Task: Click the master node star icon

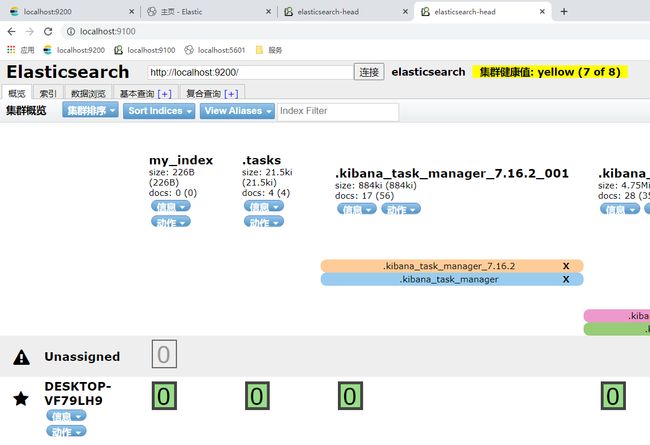Action: pos(21,399)
